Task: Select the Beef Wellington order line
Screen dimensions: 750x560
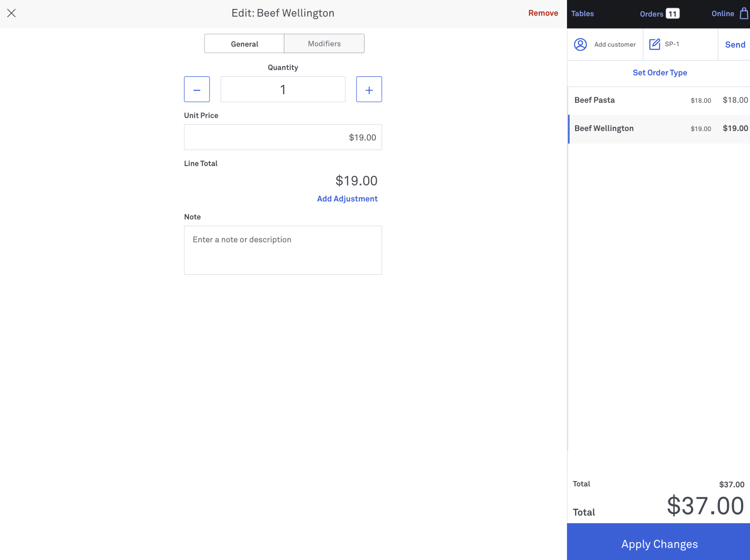Action: tap(659, 129)
